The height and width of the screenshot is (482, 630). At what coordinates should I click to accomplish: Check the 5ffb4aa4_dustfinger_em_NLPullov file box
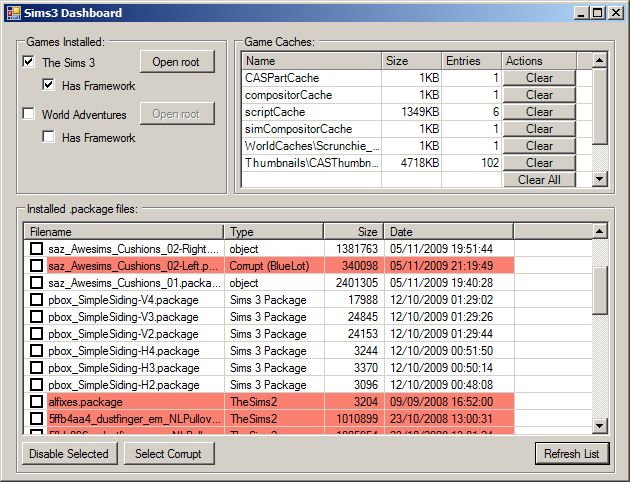(x=37, y=419)
